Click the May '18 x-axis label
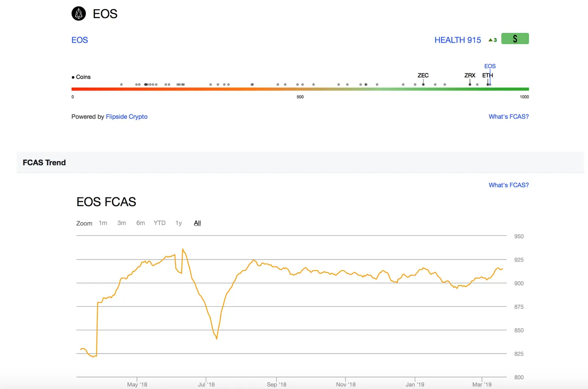The height and width of the screenshot is (389, 588). point(137,384)
